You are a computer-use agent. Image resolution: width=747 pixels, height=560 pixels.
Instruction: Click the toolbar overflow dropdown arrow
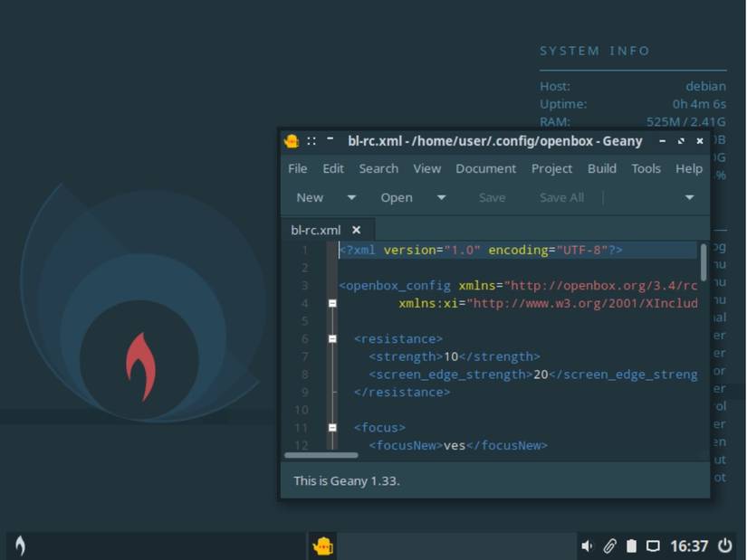689,197
